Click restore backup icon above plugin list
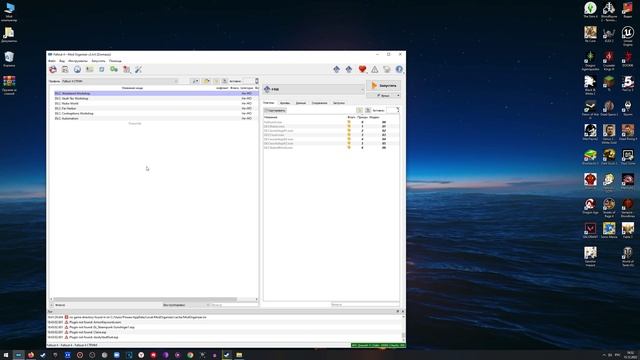This screenshot has width=640, height=360. [x=360, y=110]
